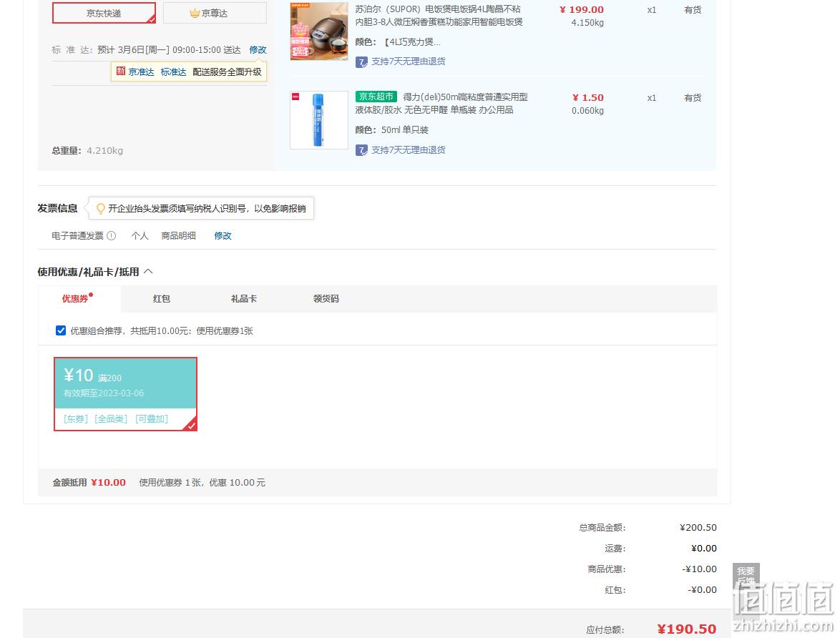Click coupon expiry 有效期至2023-03-06 text
The image size is (840, 638).
104,393
